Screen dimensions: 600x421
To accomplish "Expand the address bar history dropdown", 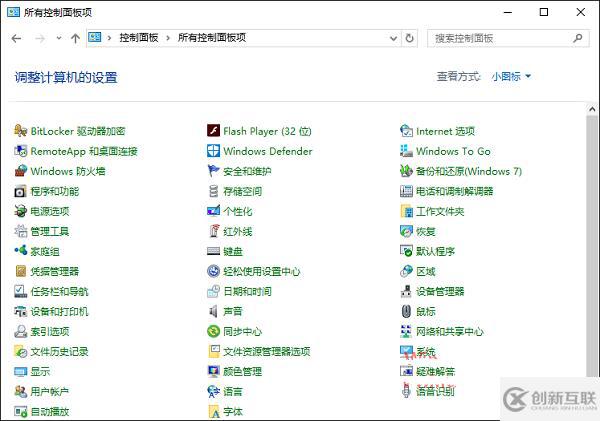I will [393, 38].
